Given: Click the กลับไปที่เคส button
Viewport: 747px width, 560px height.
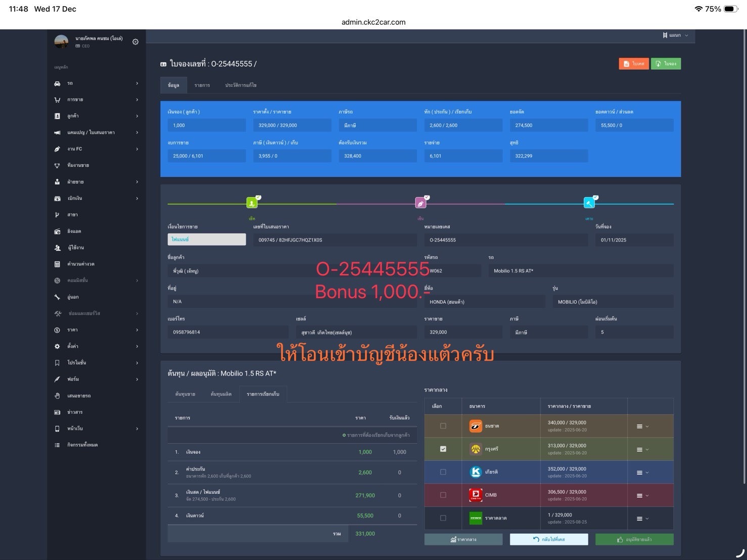Looking at the screenshot, I should tap(549, 539).
